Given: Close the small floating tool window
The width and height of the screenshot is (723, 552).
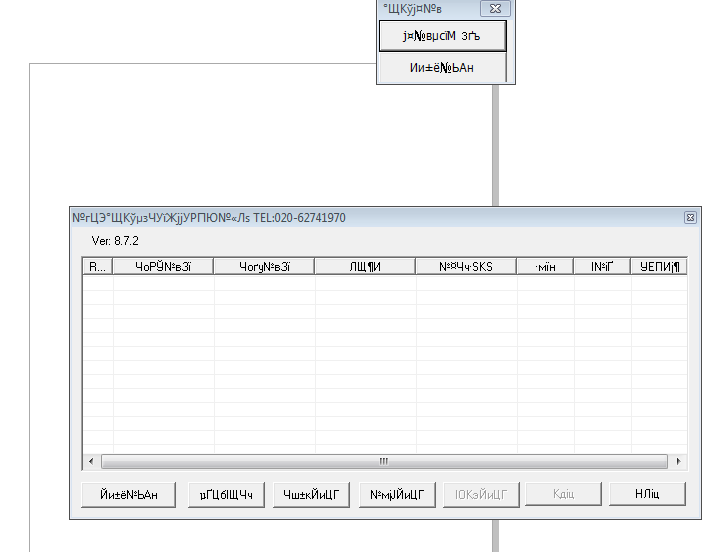Looking at the screenshot, I should coord(493,9).
